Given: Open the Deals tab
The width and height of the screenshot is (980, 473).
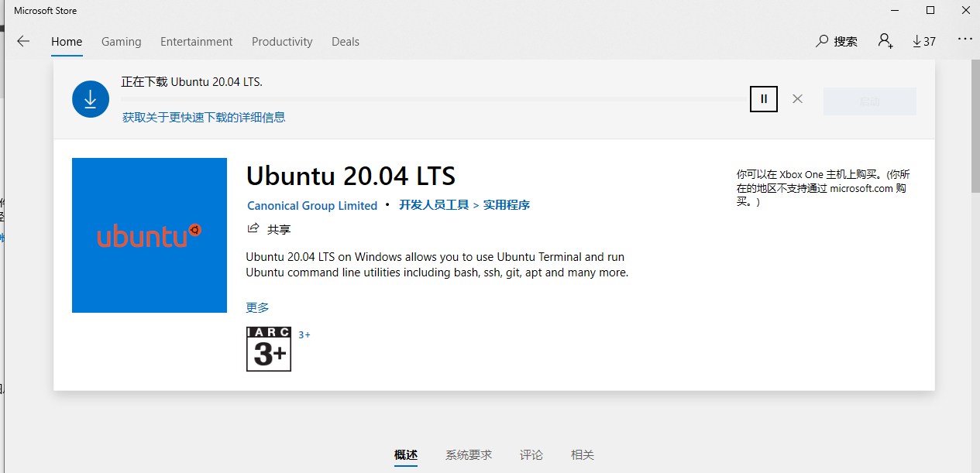Looking at the screenshot, I should pos(346,42).
